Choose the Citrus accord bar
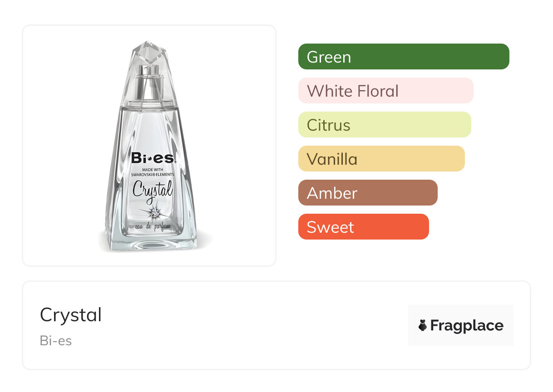 [385, 125]
